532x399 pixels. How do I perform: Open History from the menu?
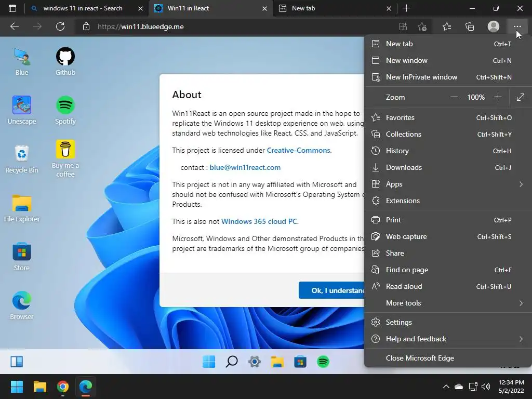pos(448,151)
